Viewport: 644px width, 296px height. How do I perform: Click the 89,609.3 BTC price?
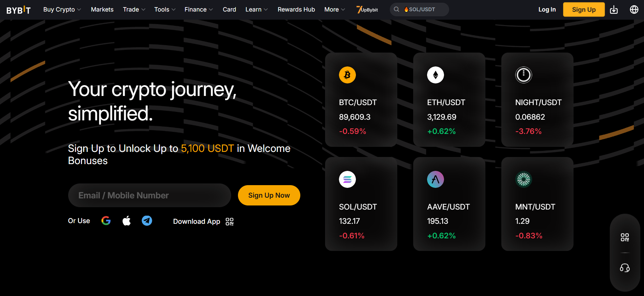tap(355, 117)
